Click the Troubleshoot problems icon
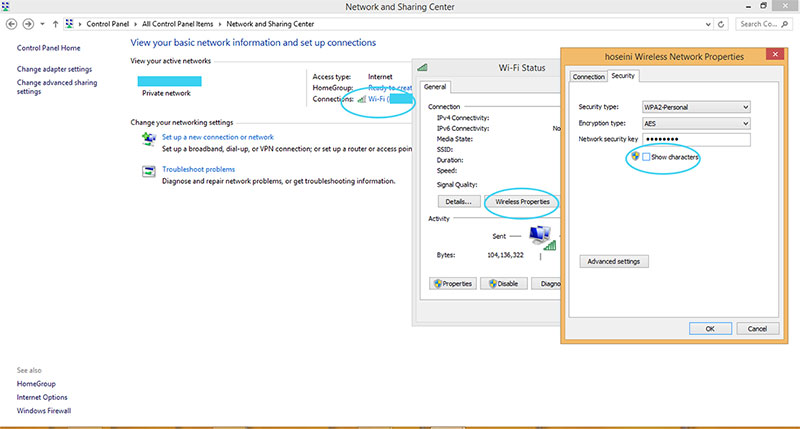The height and width of the screenshot is (429, 800). coord(148,172)
